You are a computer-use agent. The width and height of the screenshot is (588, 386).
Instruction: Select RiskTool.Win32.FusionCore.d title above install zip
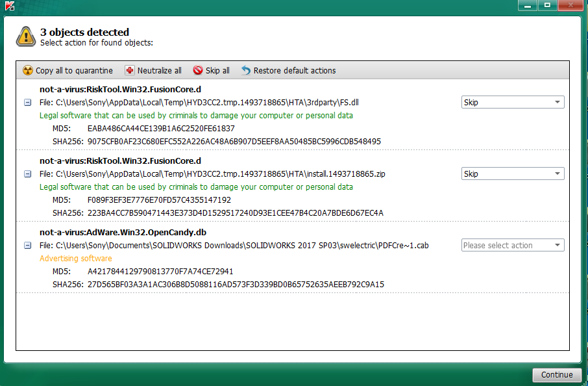(120, 161)
